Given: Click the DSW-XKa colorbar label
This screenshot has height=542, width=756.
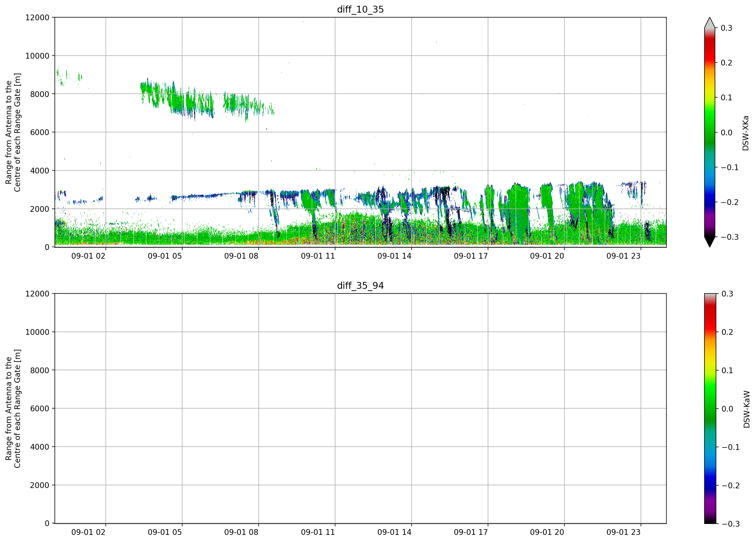Looking at the screenshot, I should tap(746, 133).
